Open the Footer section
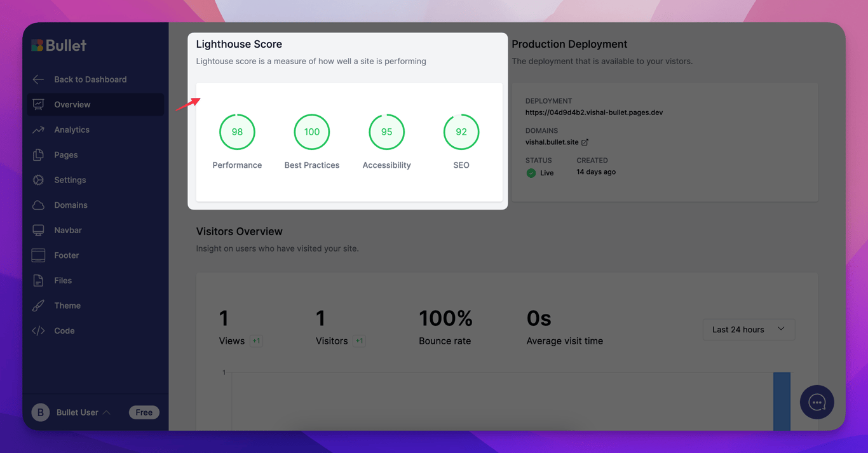The width and height of the screenshot is (868, 453). (67, 255)
